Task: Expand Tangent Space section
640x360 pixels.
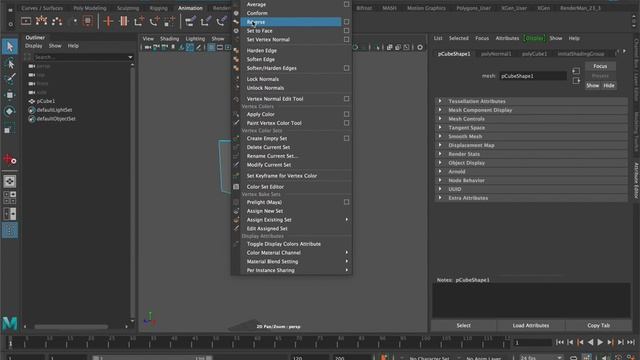Action: pos(531,128)
